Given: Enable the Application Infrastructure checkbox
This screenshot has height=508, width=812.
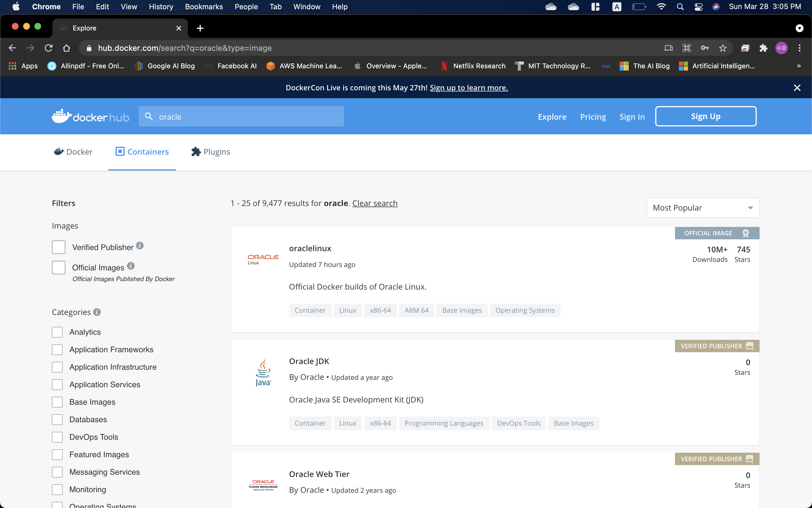Looking at the screenshot, I should pyautogui.click(x=58, y=367).
